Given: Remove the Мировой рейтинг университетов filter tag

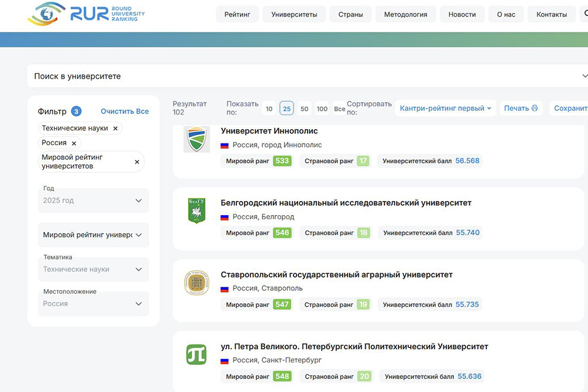Looking at the screenshot, I should 137,162.
